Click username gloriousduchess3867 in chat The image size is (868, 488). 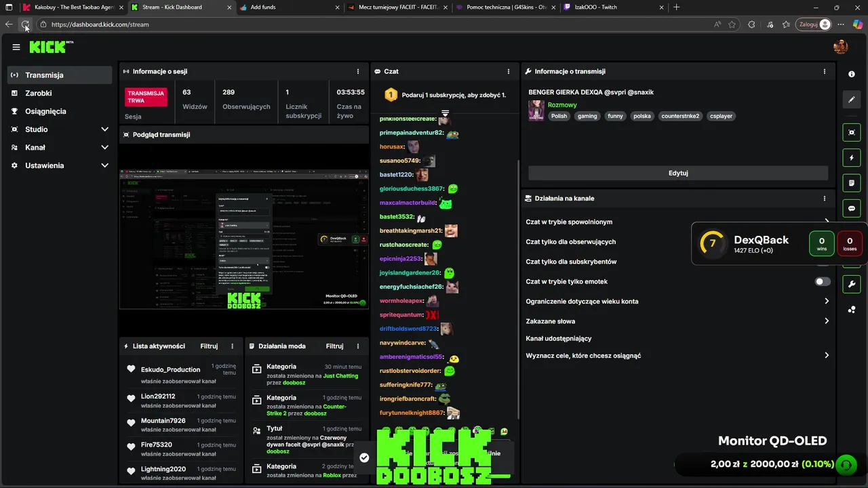(412, 188)
